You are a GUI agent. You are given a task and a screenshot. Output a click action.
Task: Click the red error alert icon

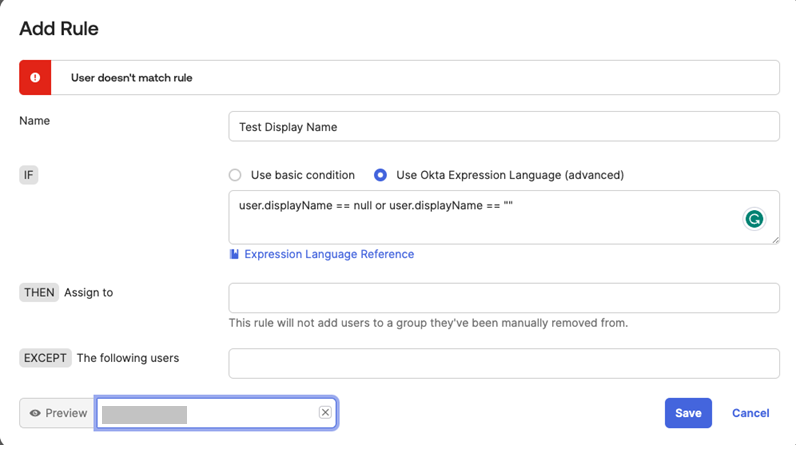click(x=35, y=77)
